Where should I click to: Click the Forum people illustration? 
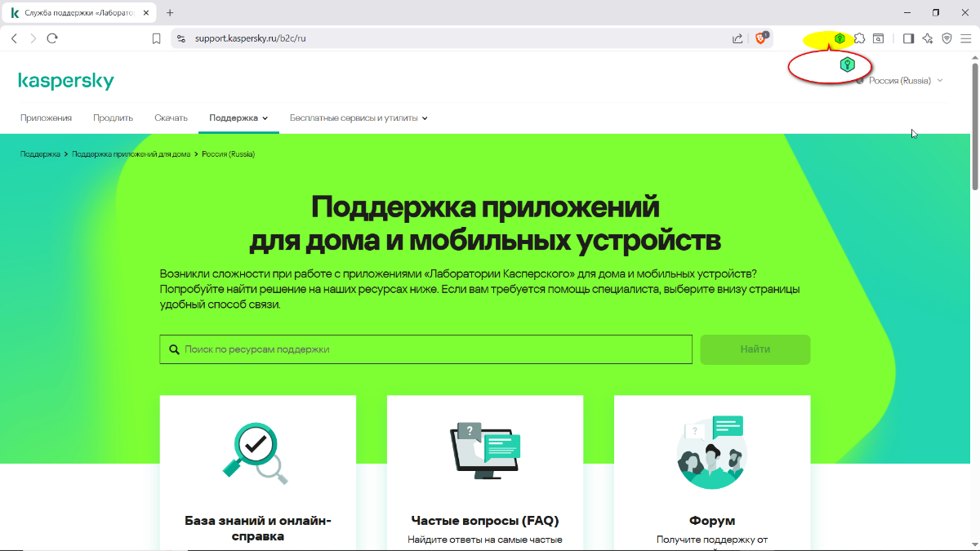pos(712,453)
